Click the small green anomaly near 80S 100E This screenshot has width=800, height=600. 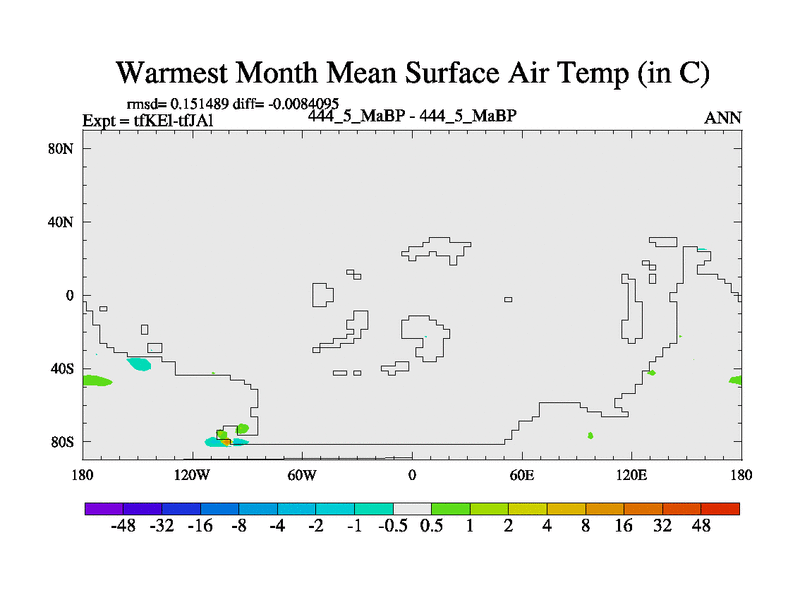point(590,436)
